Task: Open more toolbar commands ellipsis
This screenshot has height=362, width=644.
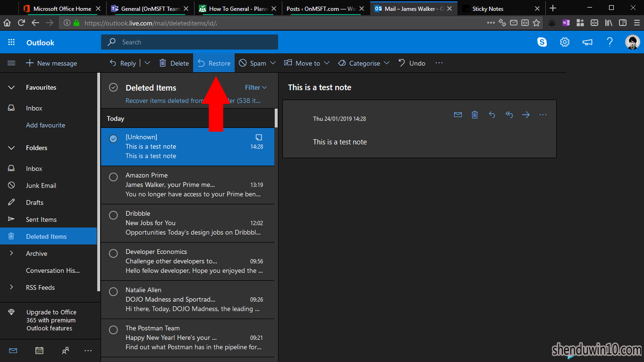Action: point(439,63)
